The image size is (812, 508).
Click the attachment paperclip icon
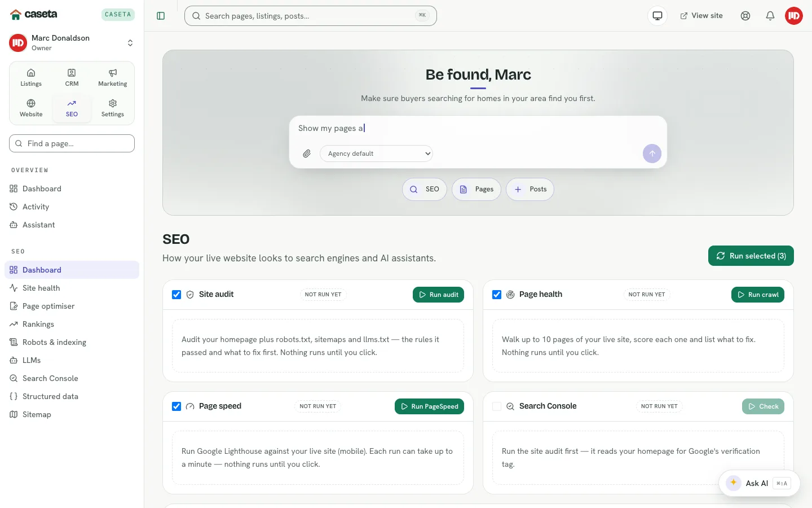click(307, 154)
